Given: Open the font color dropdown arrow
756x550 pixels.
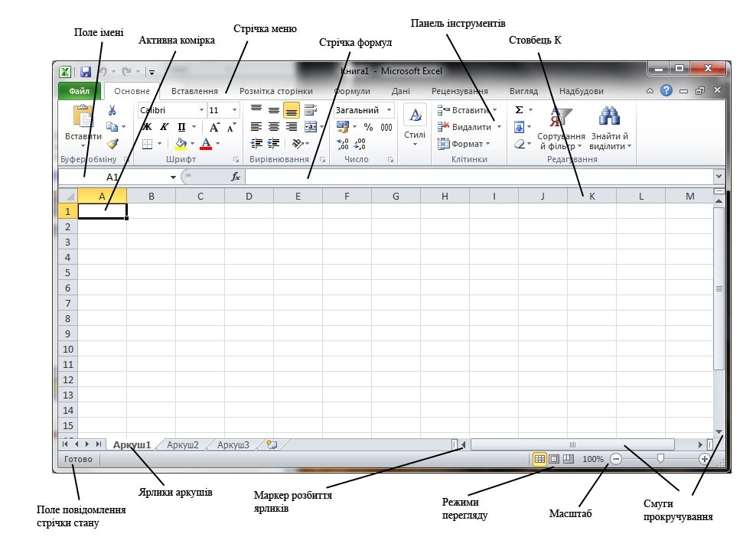Looking at the screenshot, I should [x=218, y=144].
